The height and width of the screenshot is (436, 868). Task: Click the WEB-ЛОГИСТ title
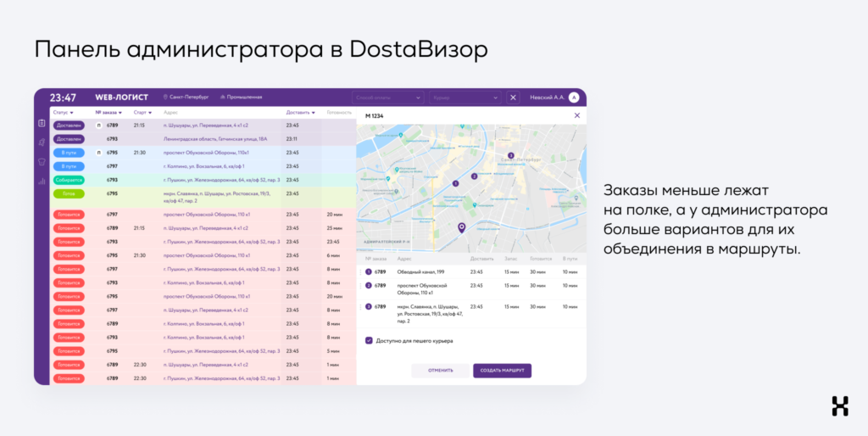[121, 98]
